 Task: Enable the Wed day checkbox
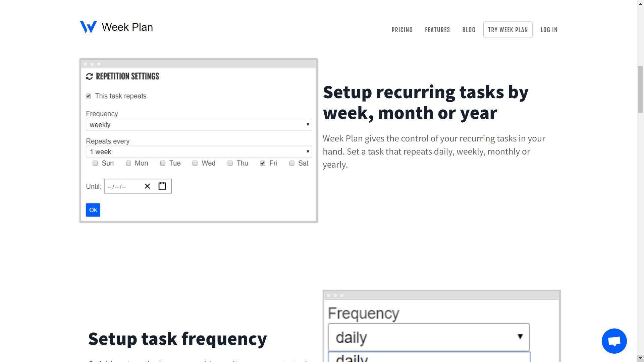coord(195,163)
